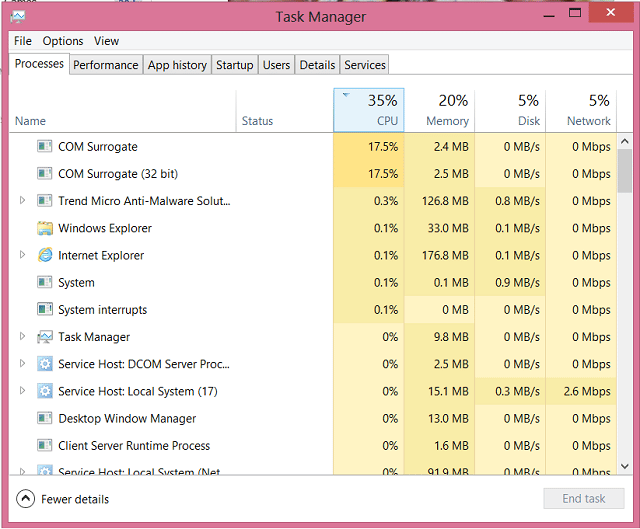The height and width of the screenshot is (529, 640).
Task: Click the Service Host DCOM gear icon
Action: point(44,364)
